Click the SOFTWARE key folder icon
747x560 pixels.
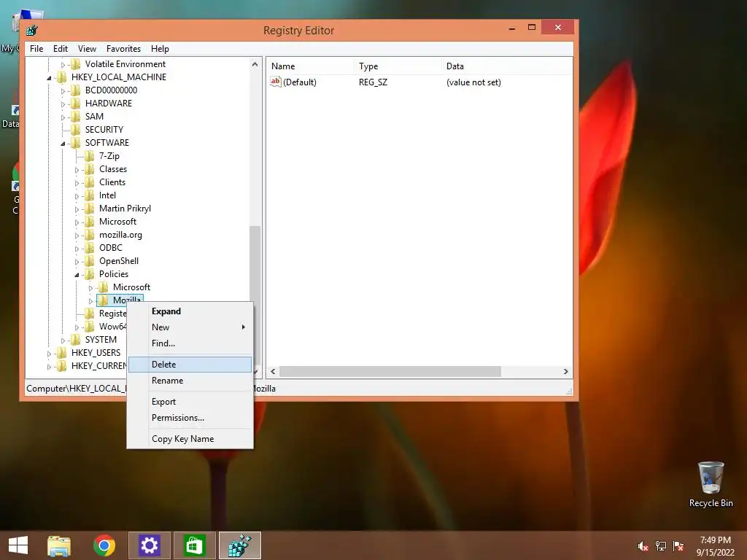click(x=76, y=143)
